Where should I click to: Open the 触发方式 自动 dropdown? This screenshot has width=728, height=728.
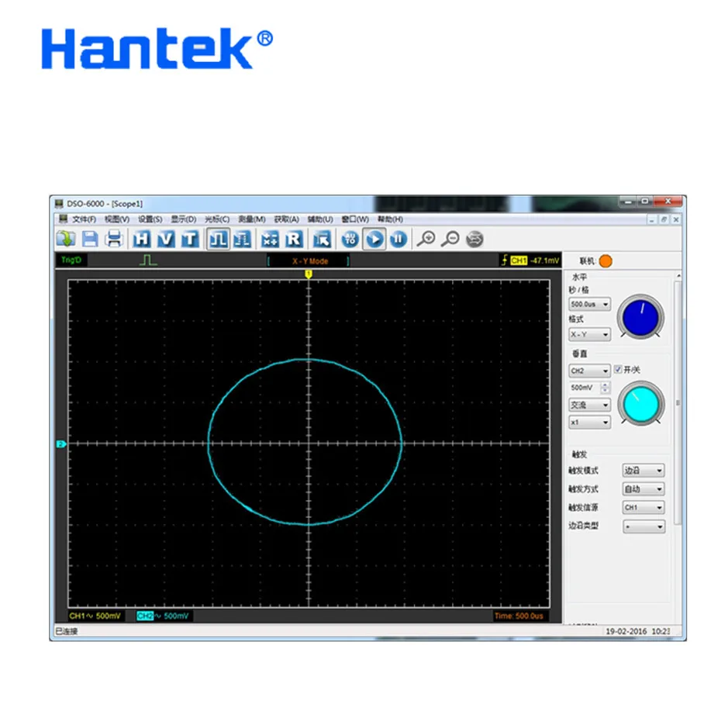tap(643, 489)
